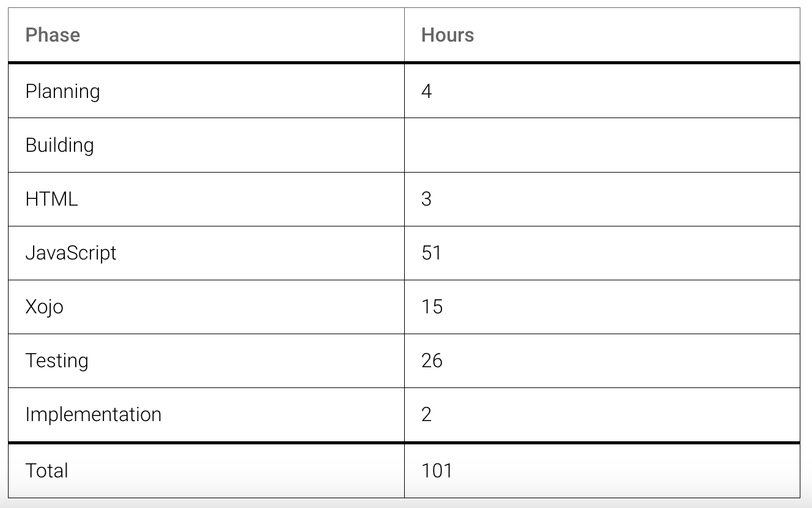812x508 pixels.
Task: Click the Planning hours value 4
Action: click(x=427, y=91)
